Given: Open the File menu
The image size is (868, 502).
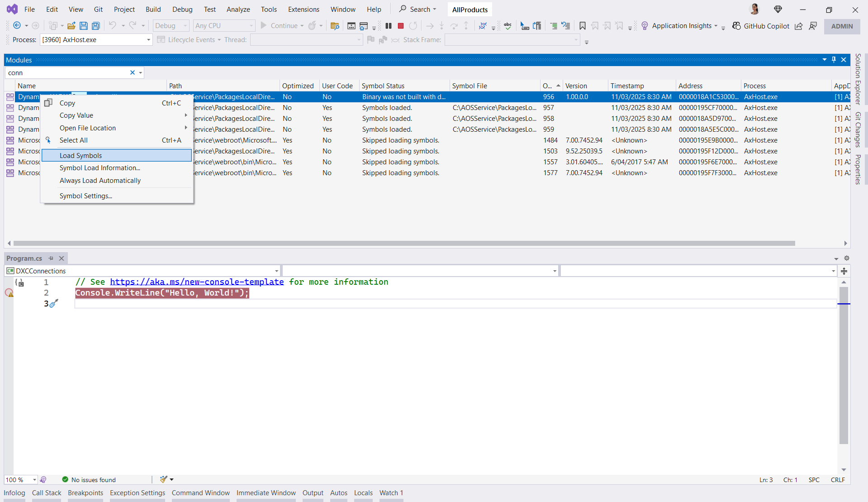Looking at the screenshot, I should pyautogui.click(x=29, y=10).
